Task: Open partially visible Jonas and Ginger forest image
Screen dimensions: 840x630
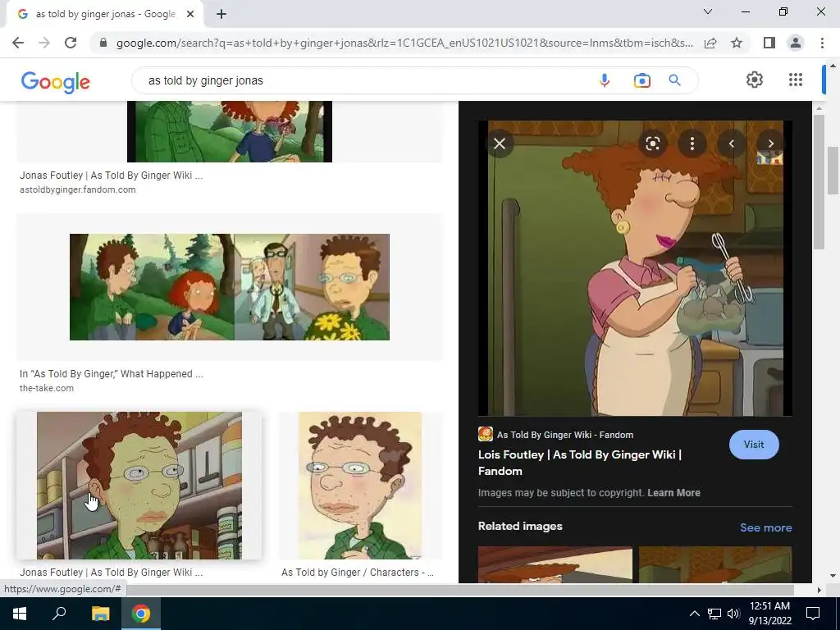Action: pyautogui.click(x=230, y=131)
